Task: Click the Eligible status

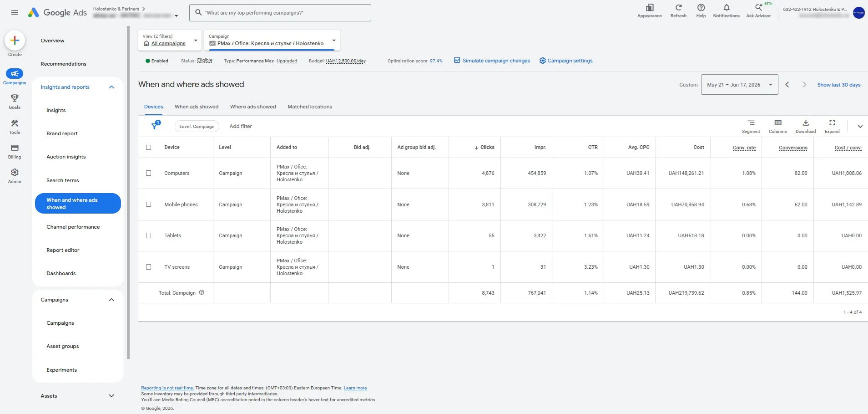Action: 205,60
